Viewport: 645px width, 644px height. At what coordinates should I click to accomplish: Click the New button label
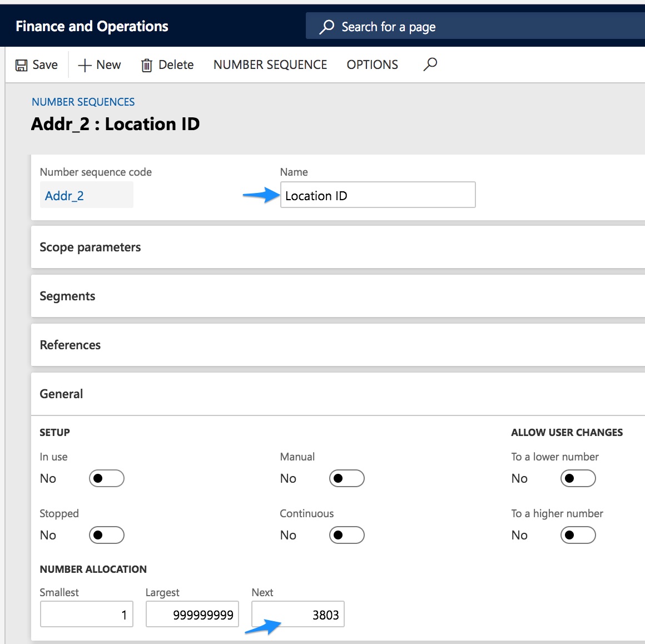tap(108, 65)
